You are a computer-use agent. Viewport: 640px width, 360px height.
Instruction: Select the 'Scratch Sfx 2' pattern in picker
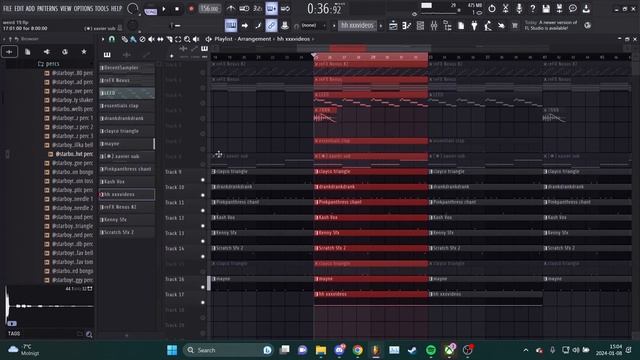[x=127, y=232]
